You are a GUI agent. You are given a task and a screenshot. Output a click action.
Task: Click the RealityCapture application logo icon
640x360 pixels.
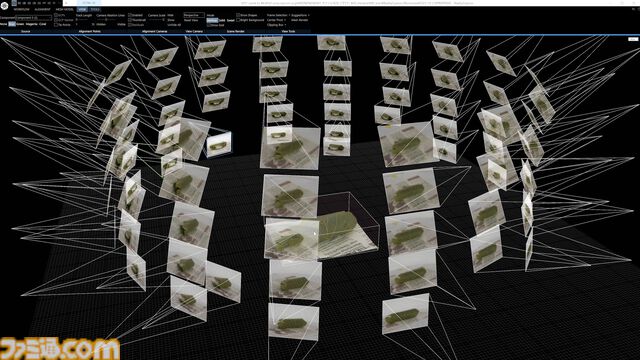tap(4, 6)
